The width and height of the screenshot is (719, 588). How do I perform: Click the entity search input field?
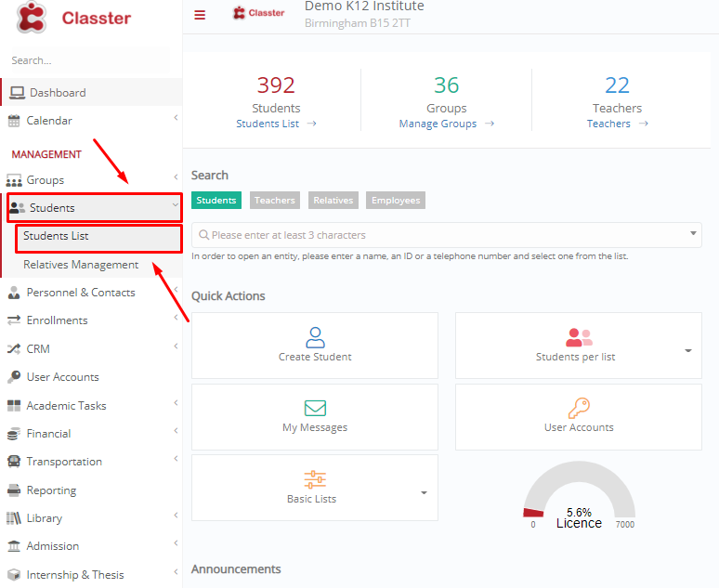point(446,235)
